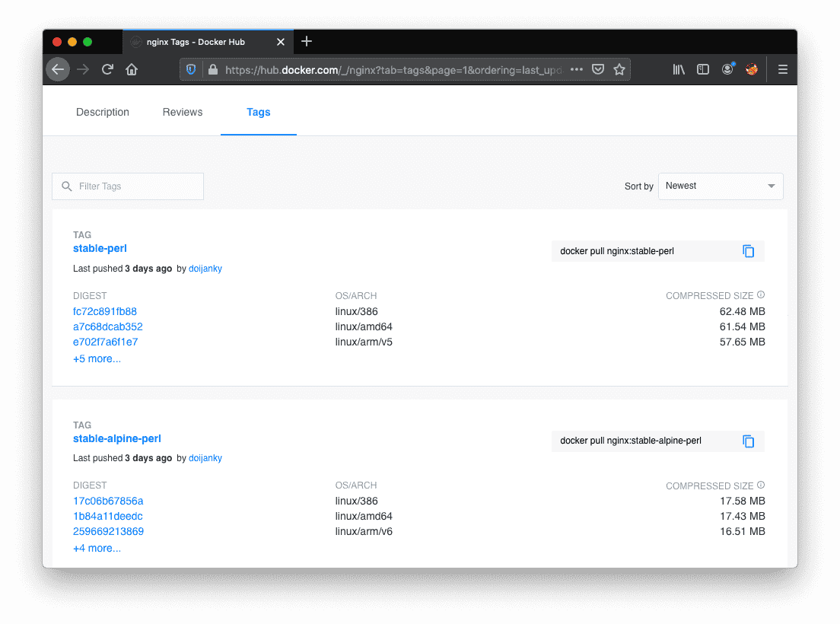Select the nginx Tags - Docker Hub browser tab

[x=208, y=42]
